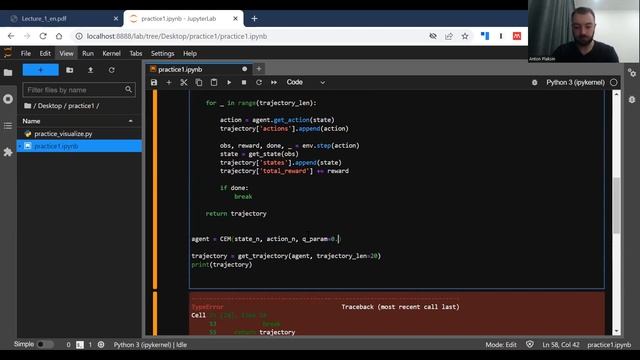Open the Help menu
The height and width of the screenshot is (360, 640).
tap(190, 53)
